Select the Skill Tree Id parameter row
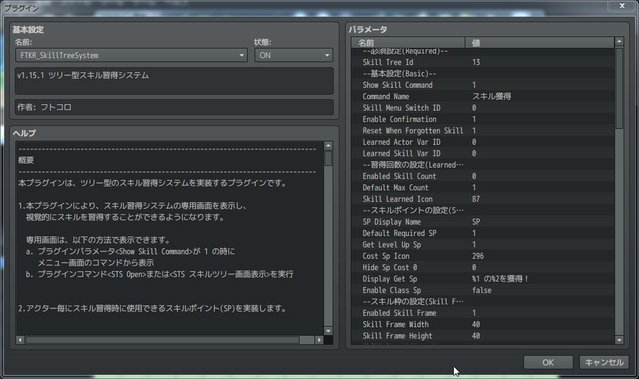Screen dimensions: 639x379 tap(483, 62)
